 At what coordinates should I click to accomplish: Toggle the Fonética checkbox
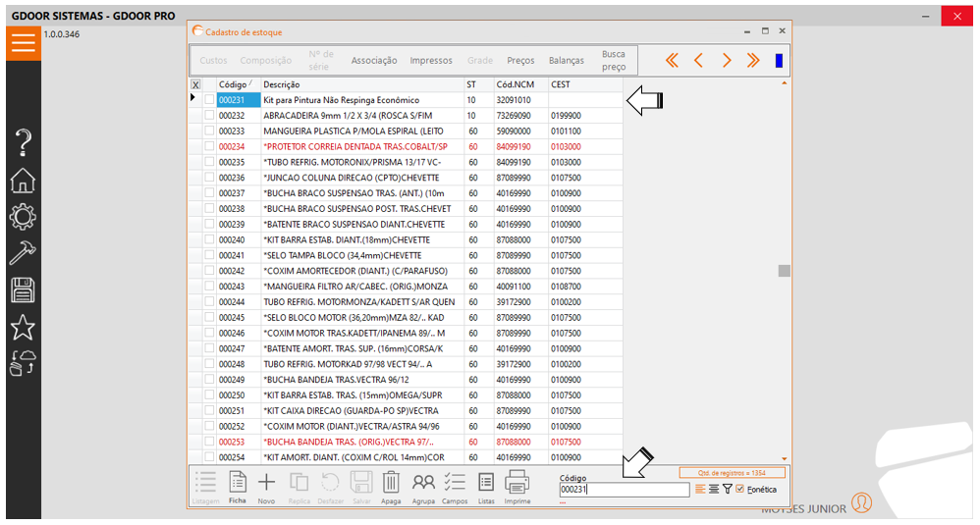pos(740,489)
